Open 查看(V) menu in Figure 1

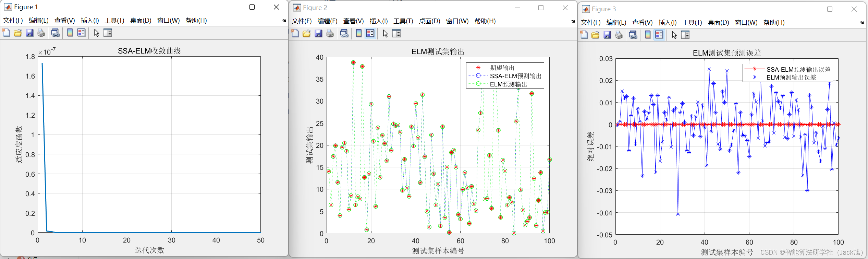pyautogui.click(x=65, y=21)
